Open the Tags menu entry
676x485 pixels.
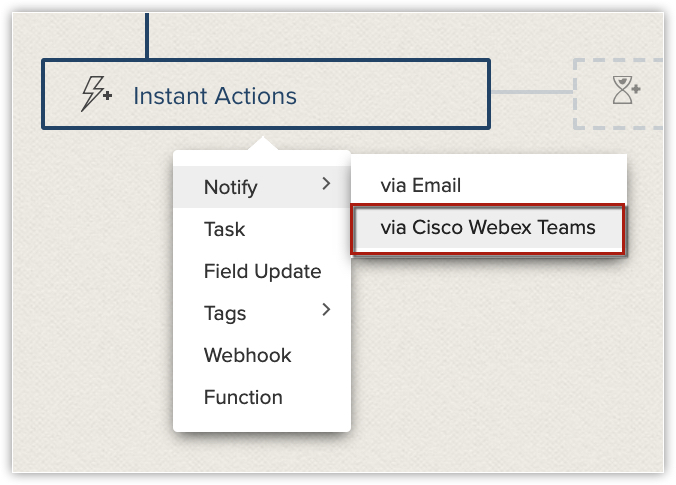pyautogui.click(x=225, y=313)
